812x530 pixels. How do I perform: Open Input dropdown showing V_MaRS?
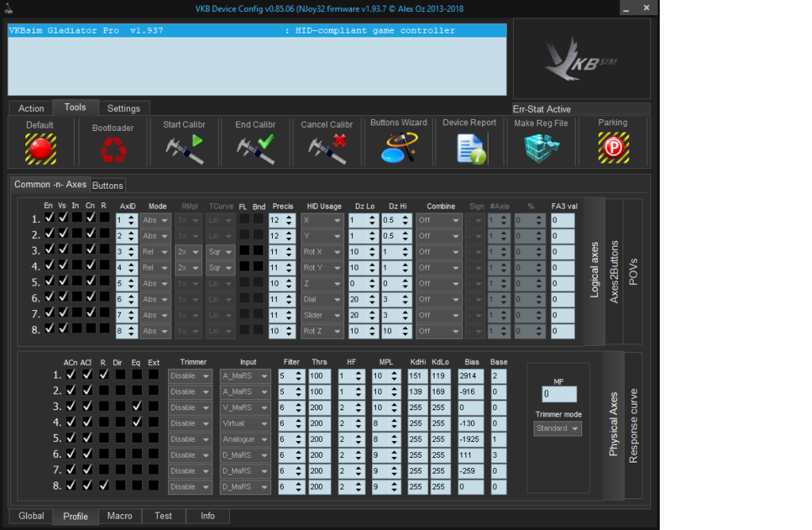245,408
